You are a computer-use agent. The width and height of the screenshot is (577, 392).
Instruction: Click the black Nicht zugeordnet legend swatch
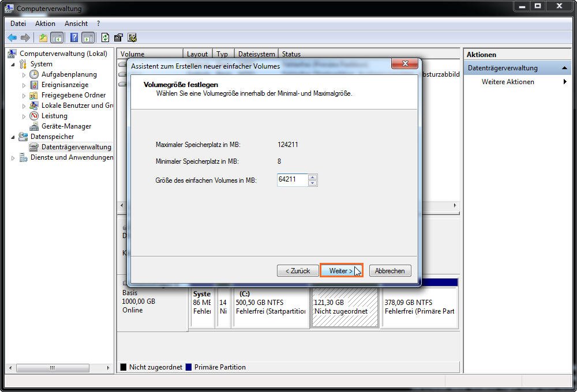coord(123,367)
